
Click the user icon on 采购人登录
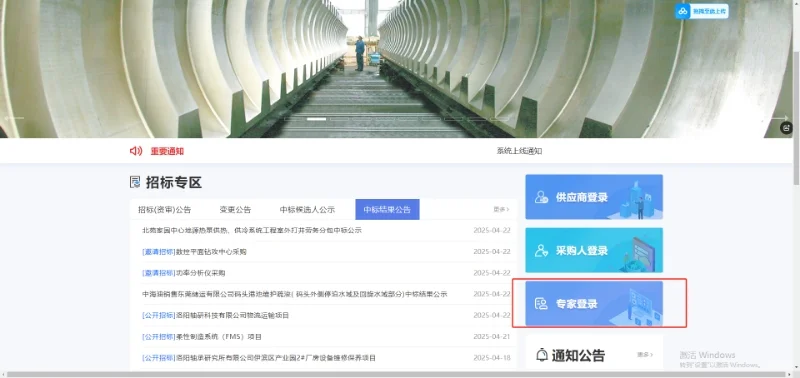point(541,250)
